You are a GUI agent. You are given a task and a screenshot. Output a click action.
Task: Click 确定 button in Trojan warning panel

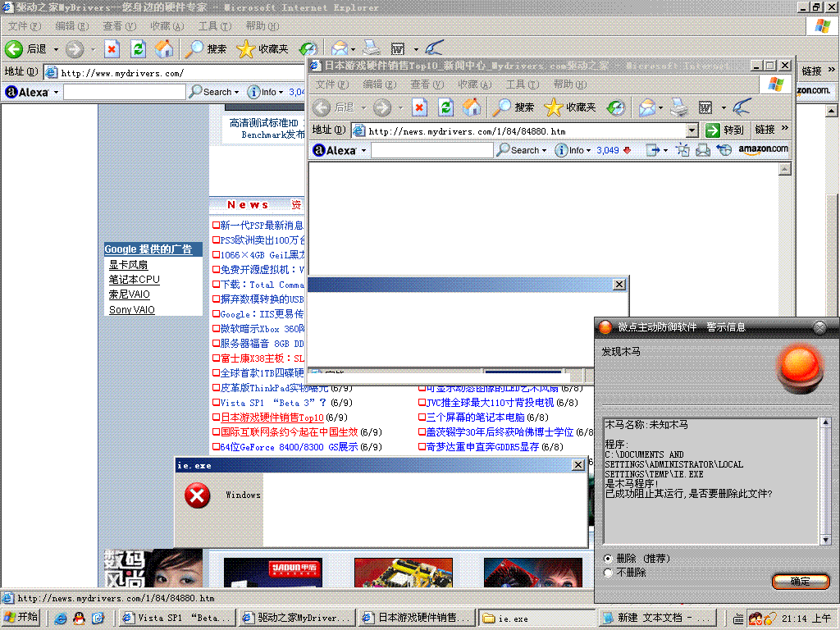coord(801,582)
